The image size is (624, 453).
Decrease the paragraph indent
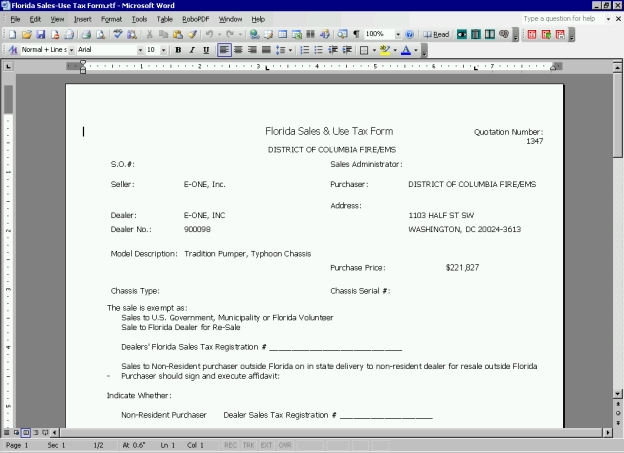tap(333, 50)
